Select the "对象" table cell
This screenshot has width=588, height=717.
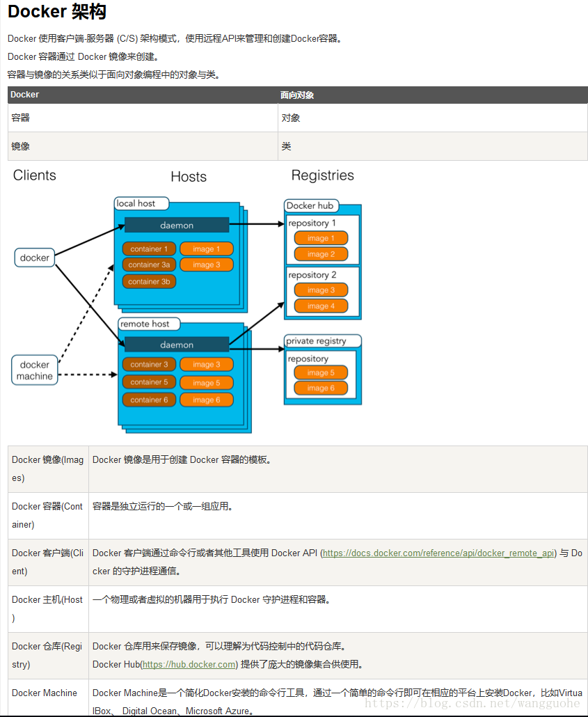pos(433,118)
